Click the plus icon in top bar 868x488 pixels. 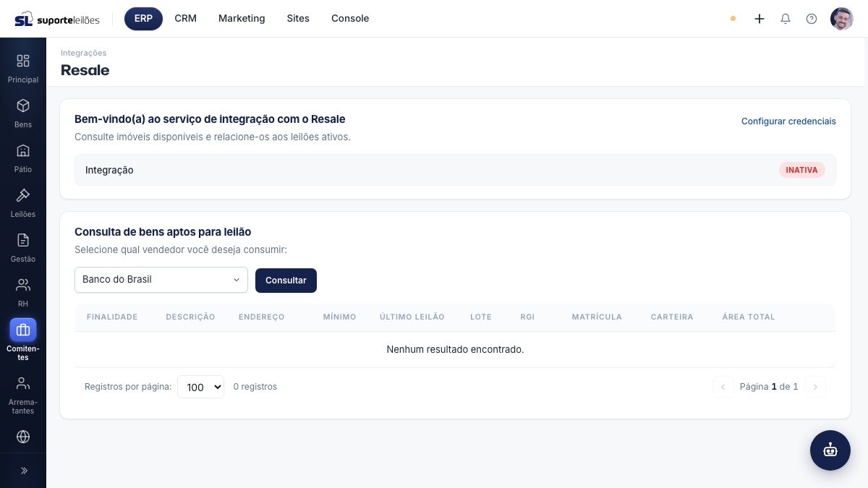[759, 19]
